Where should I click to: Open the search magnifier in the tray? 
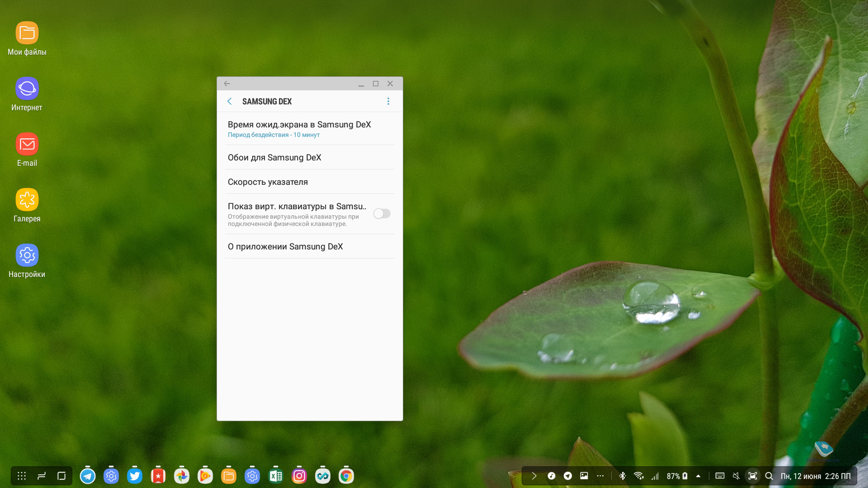pos(769,476)
